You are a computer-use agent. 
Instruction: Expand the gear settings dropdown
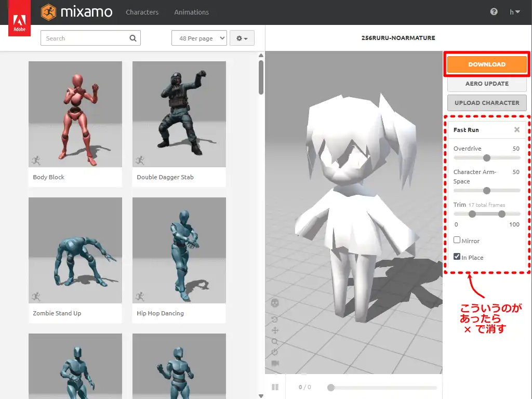(242, 38)
